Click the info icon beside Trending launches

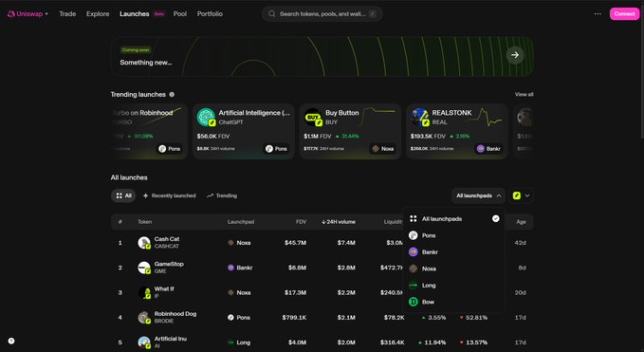[172, 95]
